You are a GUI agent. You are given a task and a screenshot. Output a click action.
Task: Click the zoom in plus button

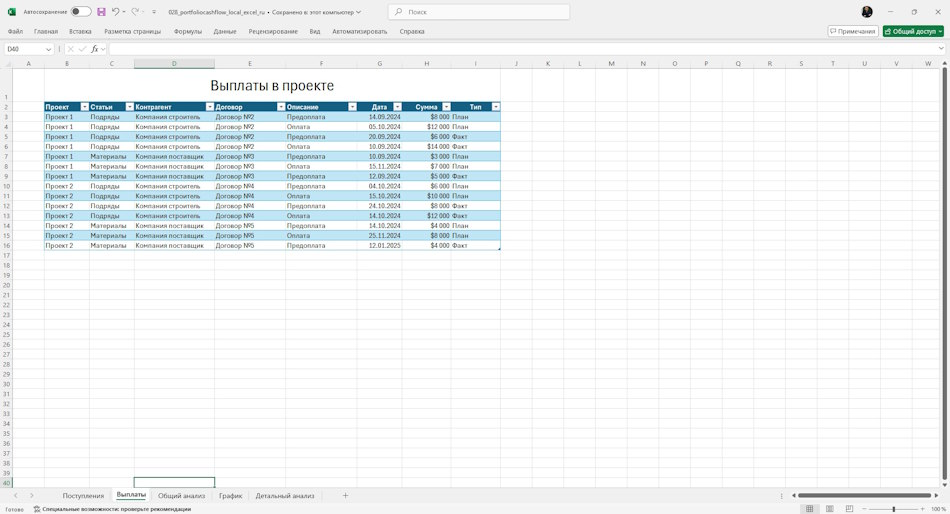923,509
